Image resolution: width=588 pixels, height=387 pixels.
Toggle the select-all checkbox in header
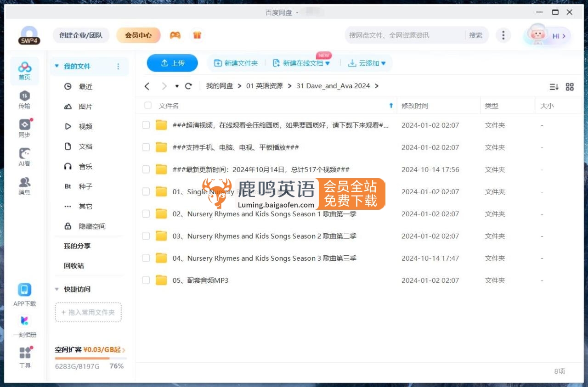click(x=148, y=106)
